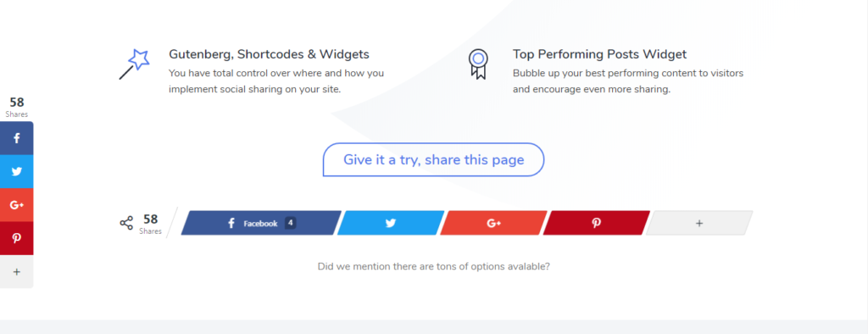This screenshot has width=868, height=334.
Task: Expand more share options with inline plus
Action: pyautogui.click(x=699, y=223)
